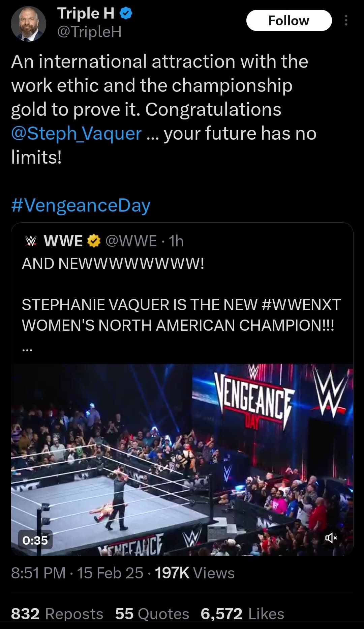This screenshot has height=629, width=364.
Task: Tap the Triple H display name
Action: [x=86, y=14]
